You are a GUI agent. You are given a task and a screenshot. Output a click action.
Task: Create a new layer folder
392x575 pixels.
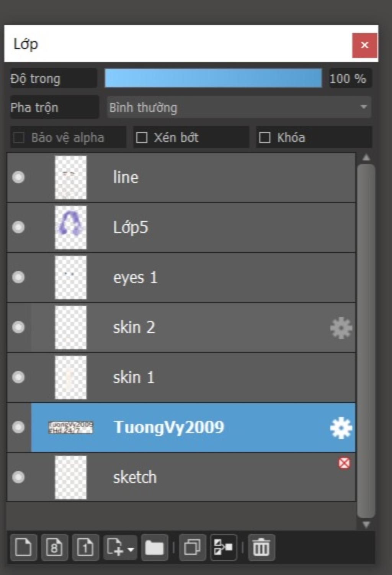(x=154, y=547)
